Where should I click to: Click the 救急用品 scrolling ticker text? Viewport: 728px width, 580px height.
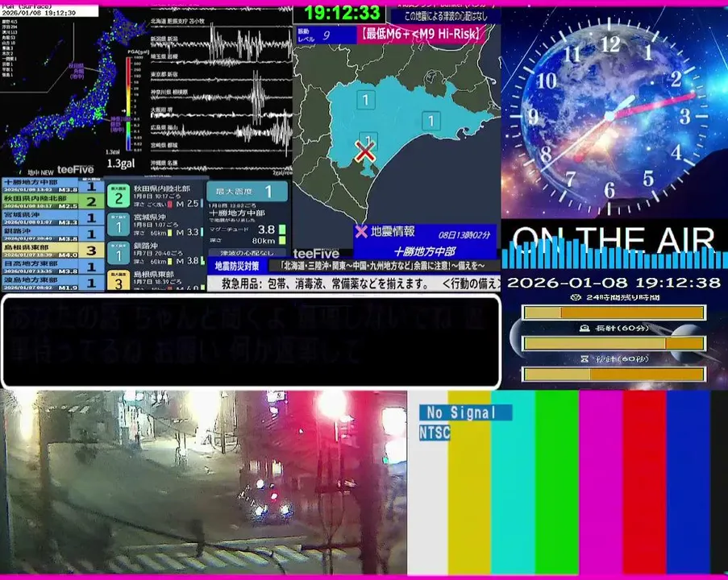pos(353,283)
